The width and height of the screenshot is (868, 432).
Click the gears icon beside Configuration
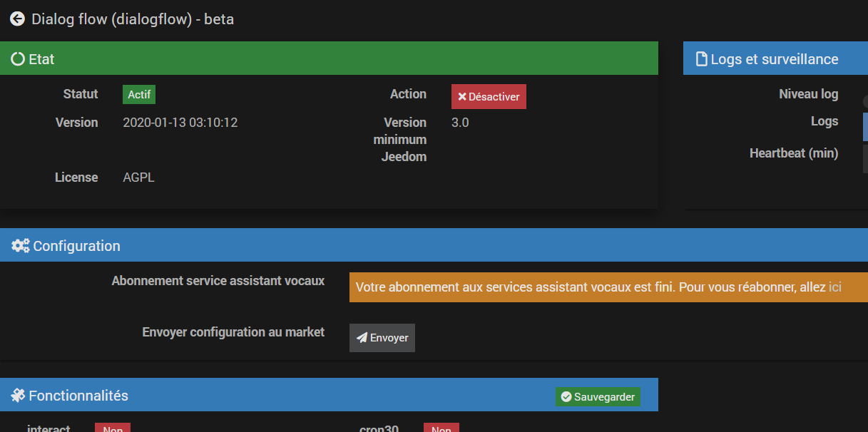[x=21, y=246]
